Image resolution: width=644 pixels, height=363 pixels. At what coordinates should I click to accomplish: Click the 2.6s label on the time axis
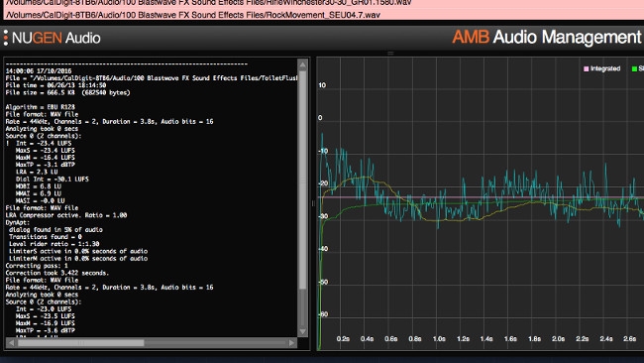[629, 339]
